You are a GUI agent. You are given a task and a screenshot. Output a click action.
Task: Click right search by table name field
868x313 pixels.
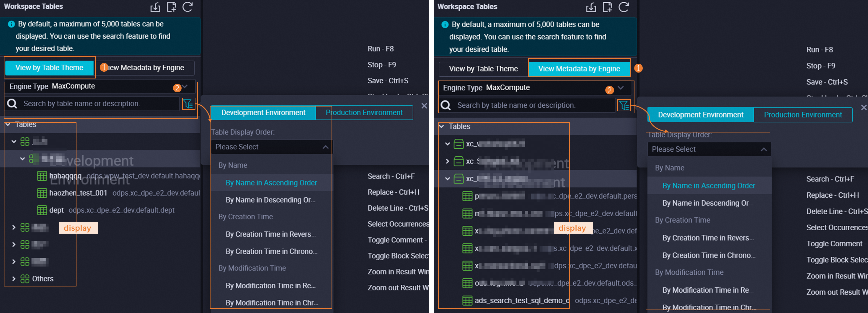click(527, 105)
